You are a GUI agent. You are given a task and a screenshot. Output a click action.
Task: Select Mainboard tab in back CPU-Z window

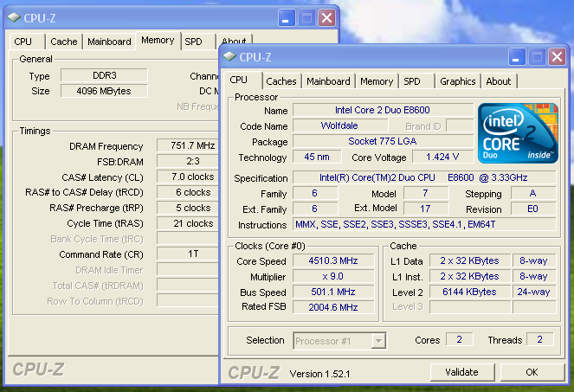109,42
